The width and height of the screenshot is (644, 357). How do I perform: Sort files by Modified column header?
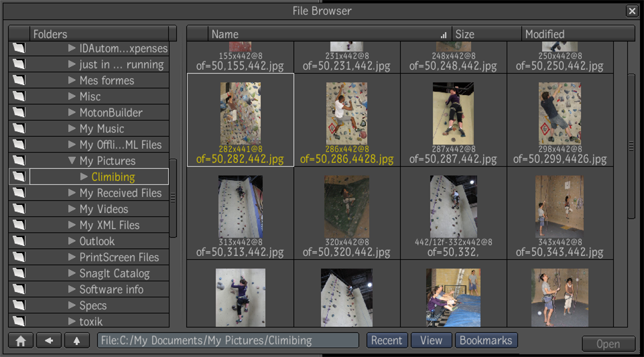(578, 33)
